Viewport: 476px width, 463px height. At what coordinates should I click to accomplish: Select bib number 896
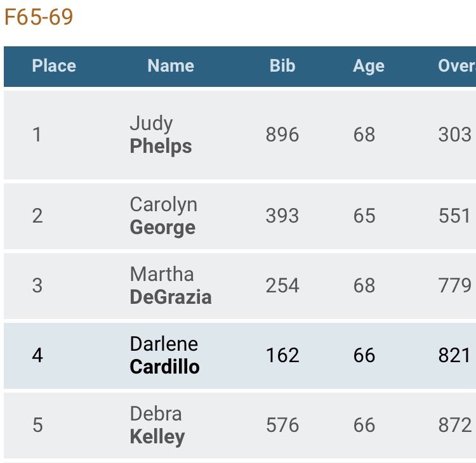click(282, 134)
